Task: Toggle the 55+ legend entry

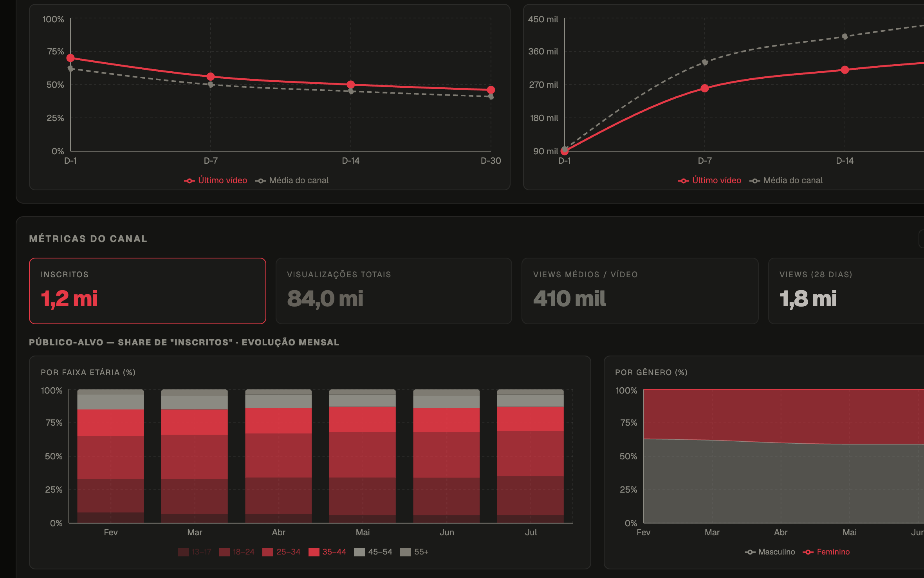Action: pyautogui.click(x=414, y=552)
